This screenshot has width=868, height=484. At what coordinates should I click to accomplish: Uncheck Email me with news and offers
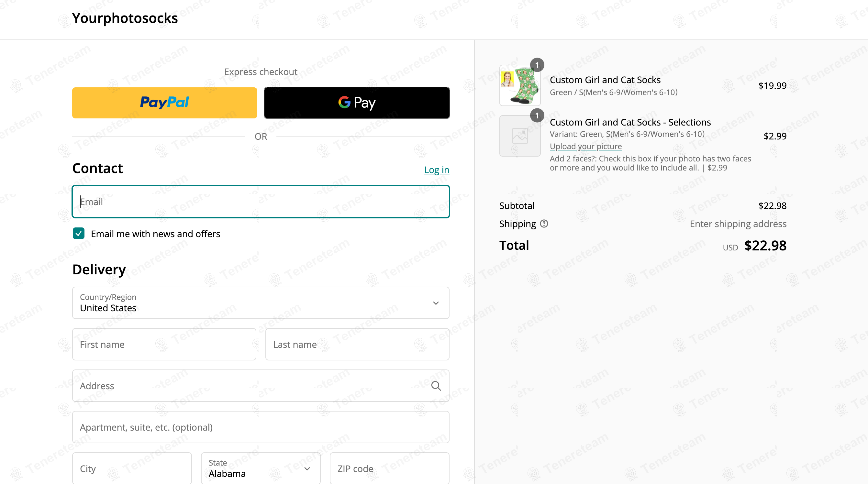pos(79,233)
